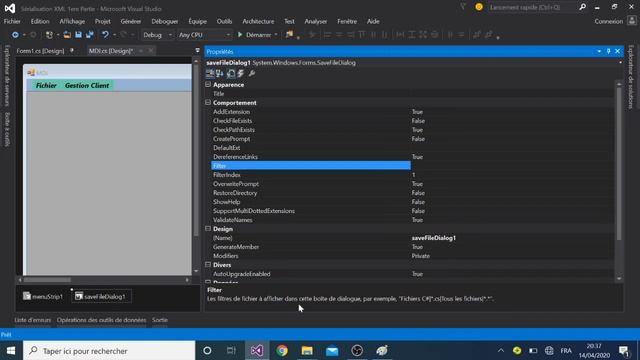Click the Navigate Backward toolbar icon
The width and height of the screenshot is (640, 360).
point(15,35)
